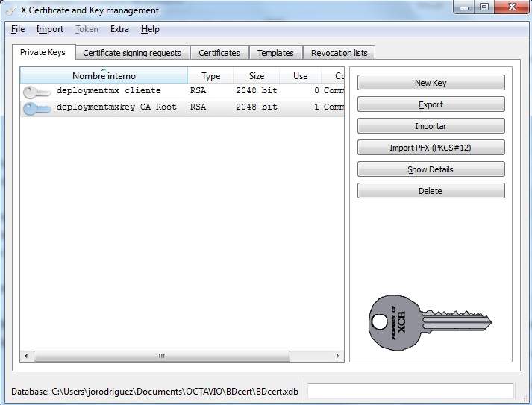
Task: Click the key icon beside deploymentmx cliente
Action: [37, 91]
